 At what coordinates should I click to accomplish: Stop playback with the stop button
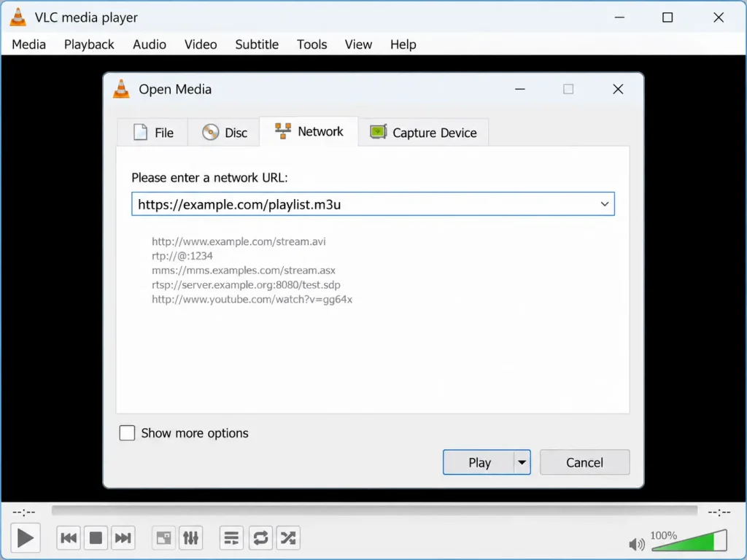96,538
